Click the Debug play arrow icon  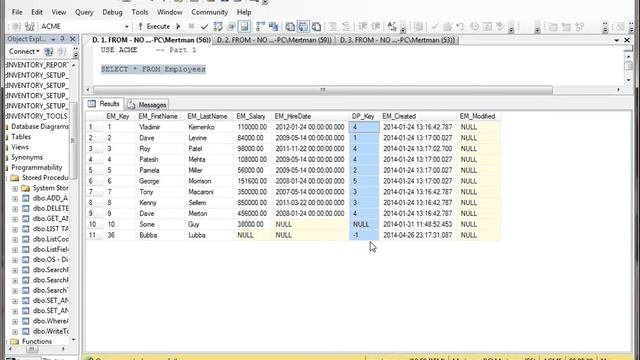pyautogui.click(x=178, y=27)
